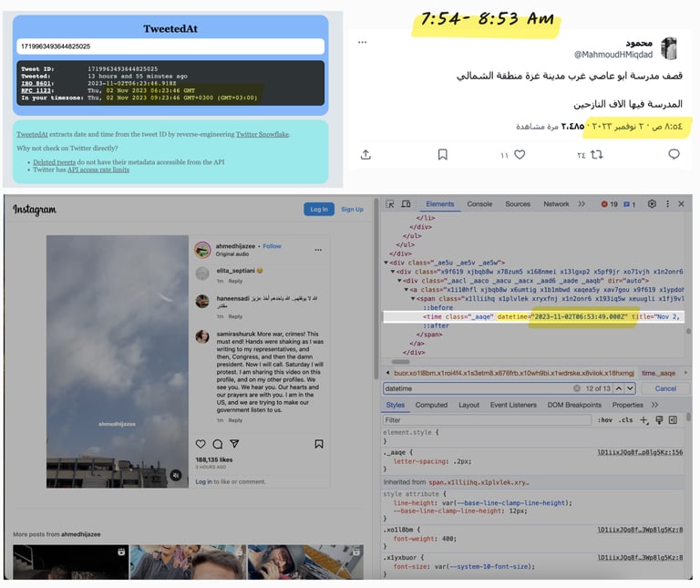Screen dimensions: 700x588
Task: Go to next search result arrow
Action: [630, 389]
